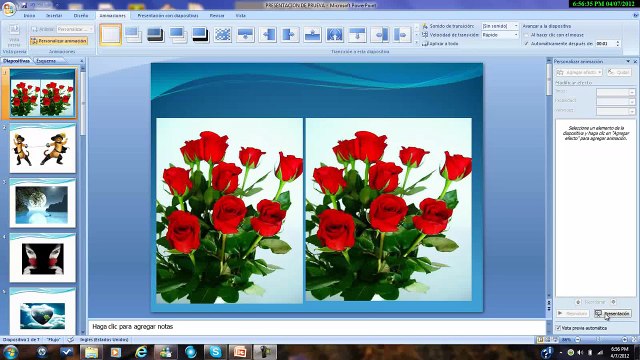Image resolution: width=640 pixels, height=360 pixels.
Task: Select slide 2 thumbnail with cat characters
Action: [x=42, y=149]
